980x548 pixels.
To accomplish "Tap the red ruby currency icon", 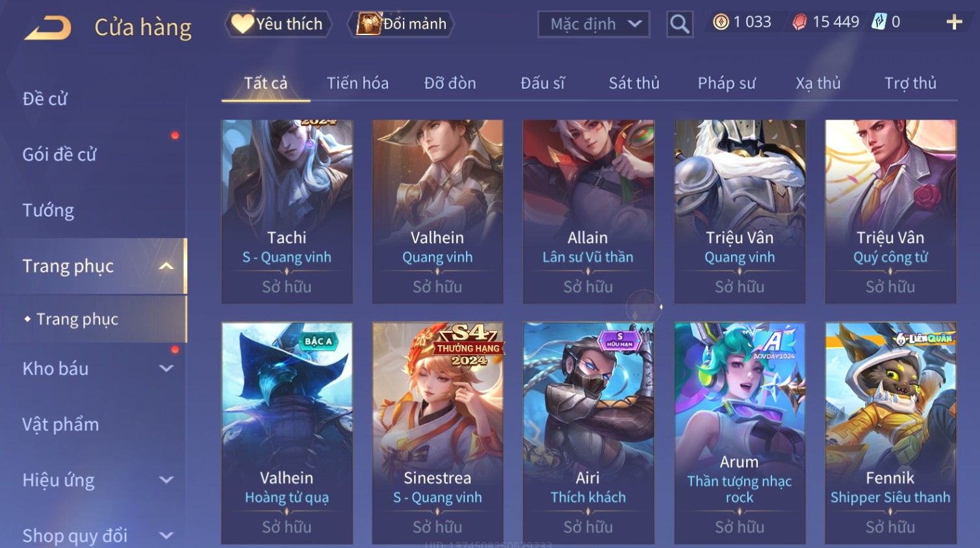I will (x=799, y=22).
